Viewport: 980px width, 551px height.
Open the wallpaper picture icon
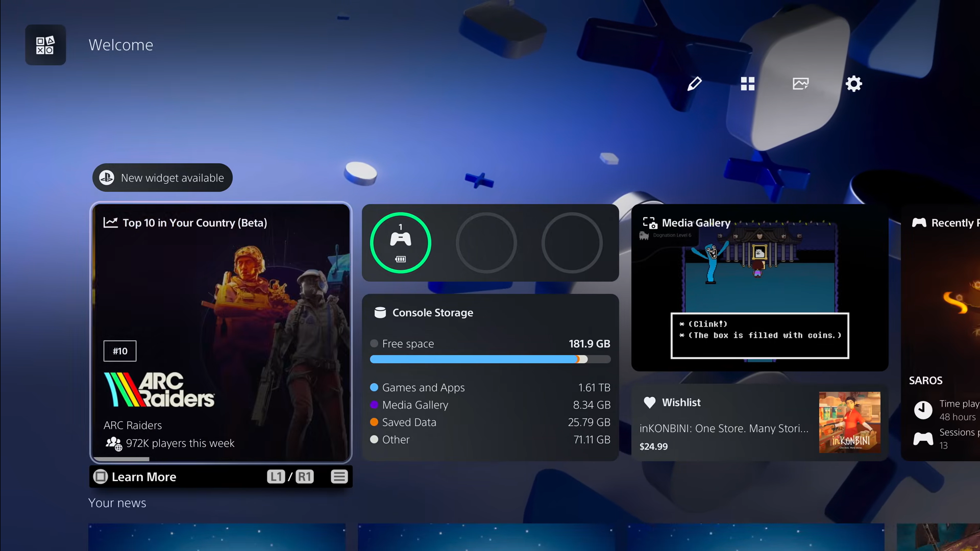[800, 84]
